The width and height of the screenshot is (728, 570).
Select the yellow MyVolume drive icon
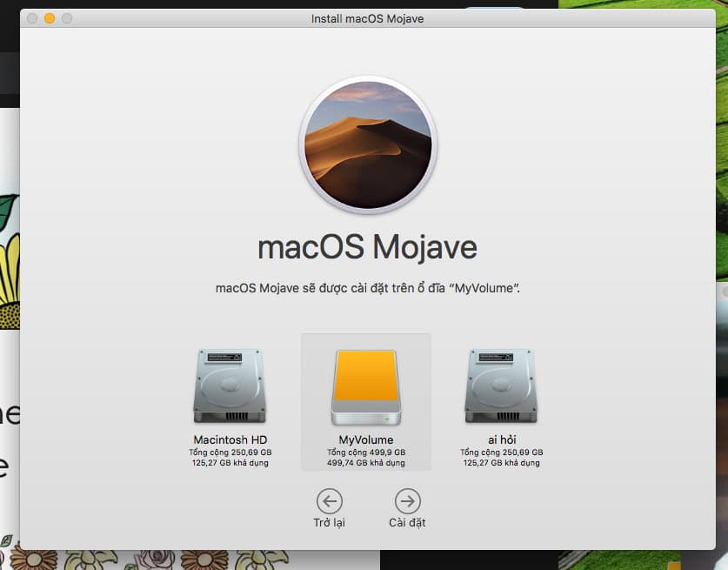click(x=366, y=386)
